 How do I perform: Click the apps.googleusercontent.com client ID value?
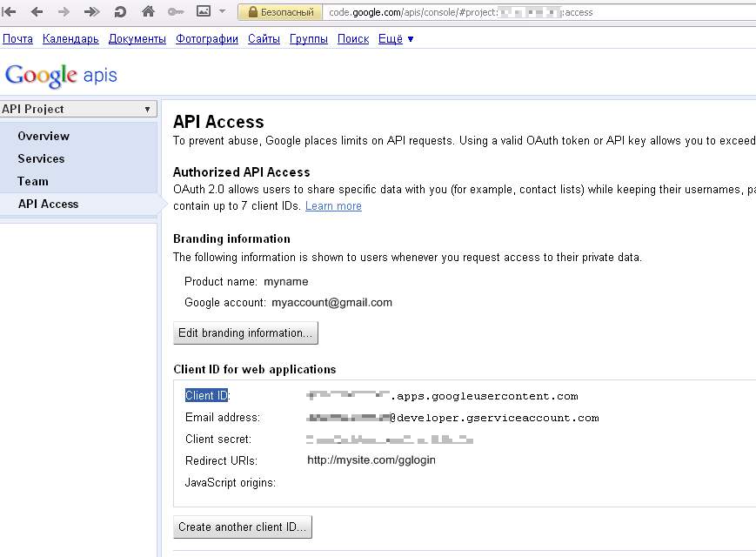point(442,396)
